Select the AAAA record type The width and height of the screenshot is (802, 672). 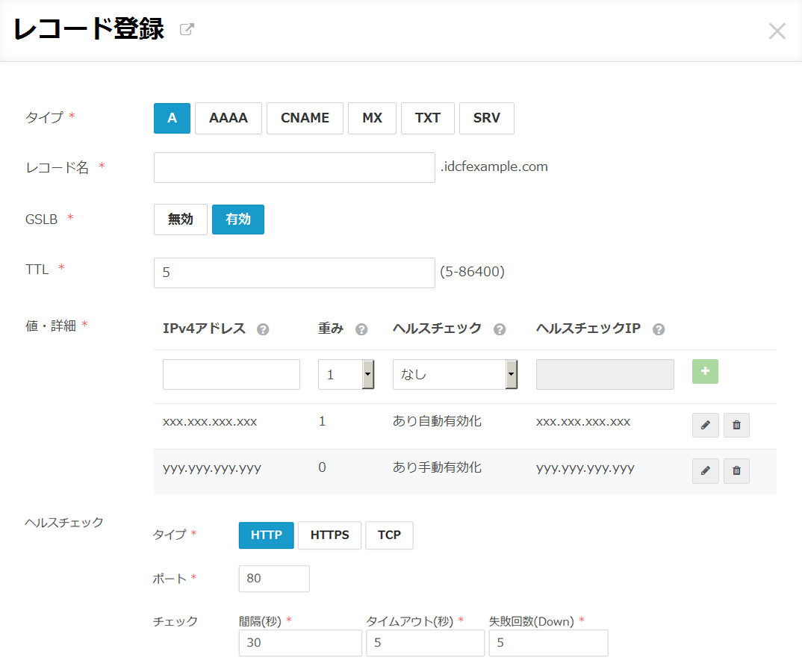pyautogui.click(x=229, y=118)
